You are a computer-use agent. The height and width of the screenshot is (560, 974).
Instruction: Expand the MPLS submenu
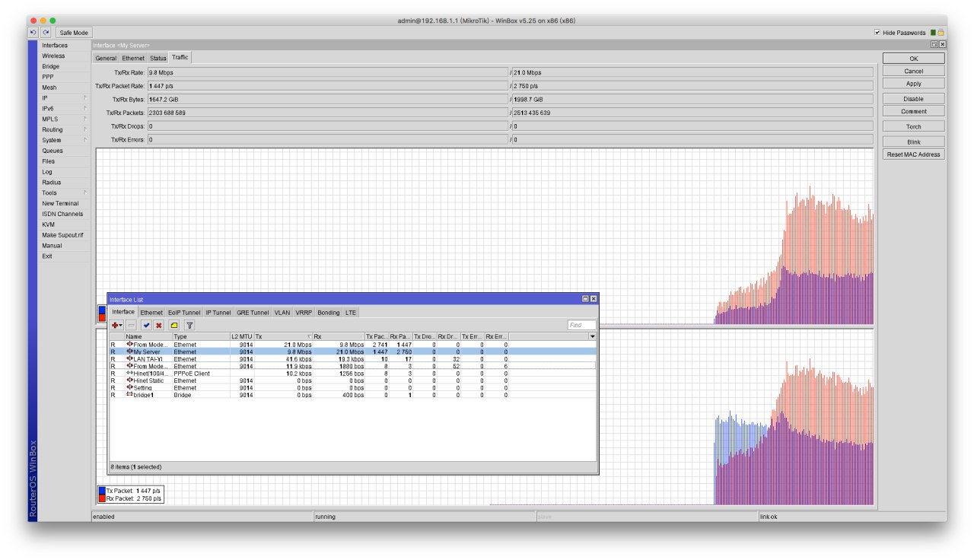pos(65,119)
